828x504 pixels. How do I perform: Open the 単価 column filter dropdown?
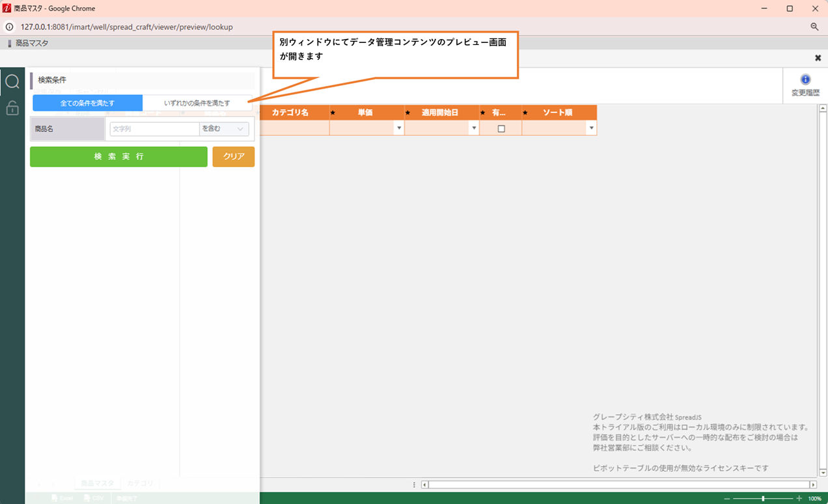pyautogui.click(x=399, y=129)
